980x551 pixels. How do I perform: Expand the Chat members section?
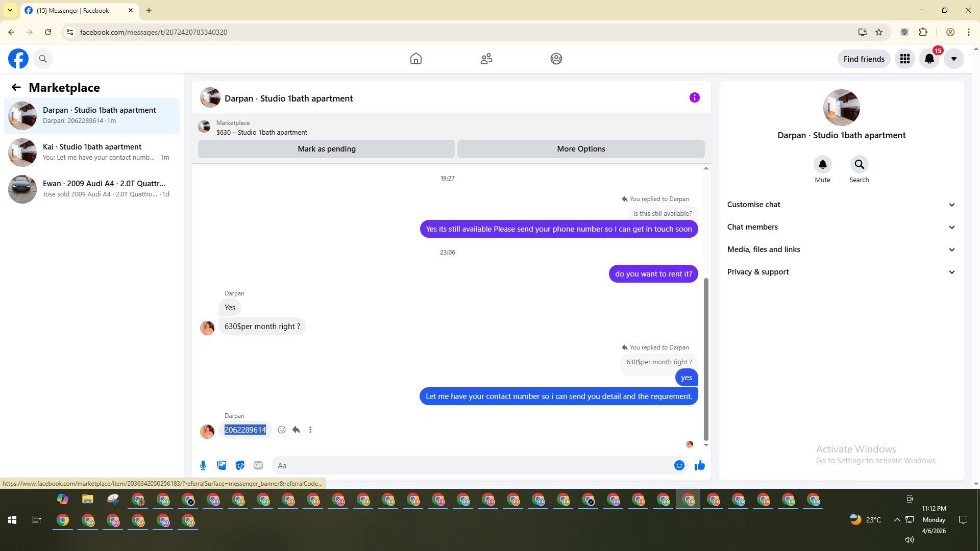tap(841, 227)
